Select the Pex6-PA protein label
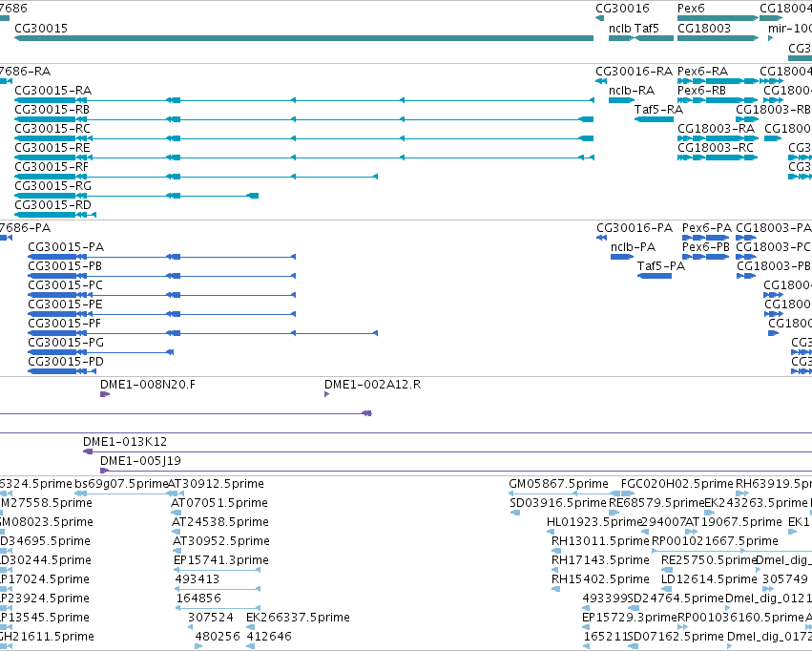Viewport: 812px width, 651px height. click(x=707, y=228)
